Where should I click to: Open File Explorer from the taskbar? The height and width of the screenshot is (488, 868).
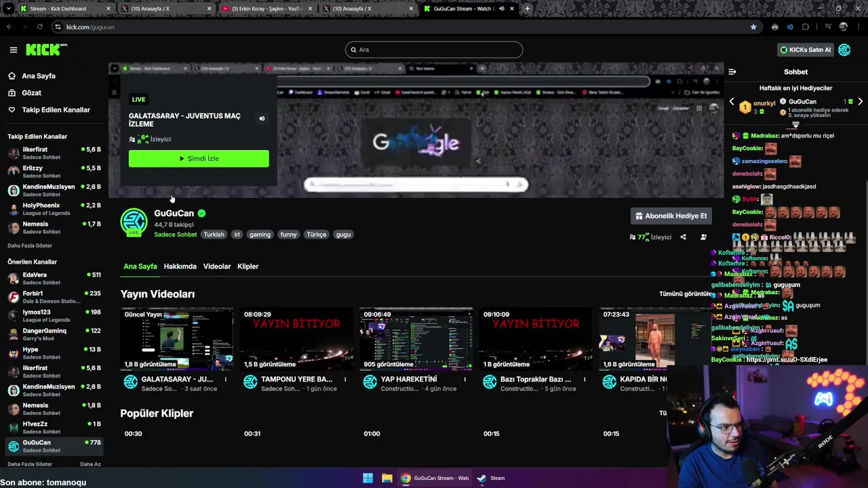(387, 478)
